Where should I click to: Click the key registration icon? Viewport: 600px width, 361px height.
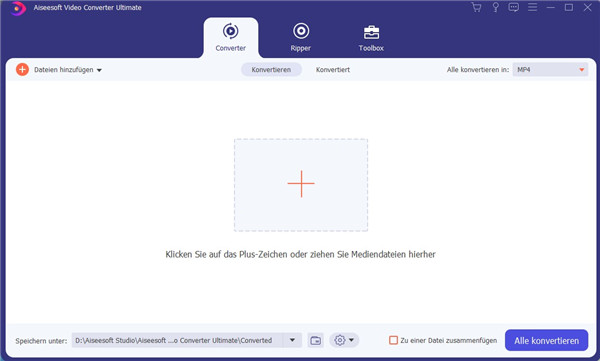[496, 7]
